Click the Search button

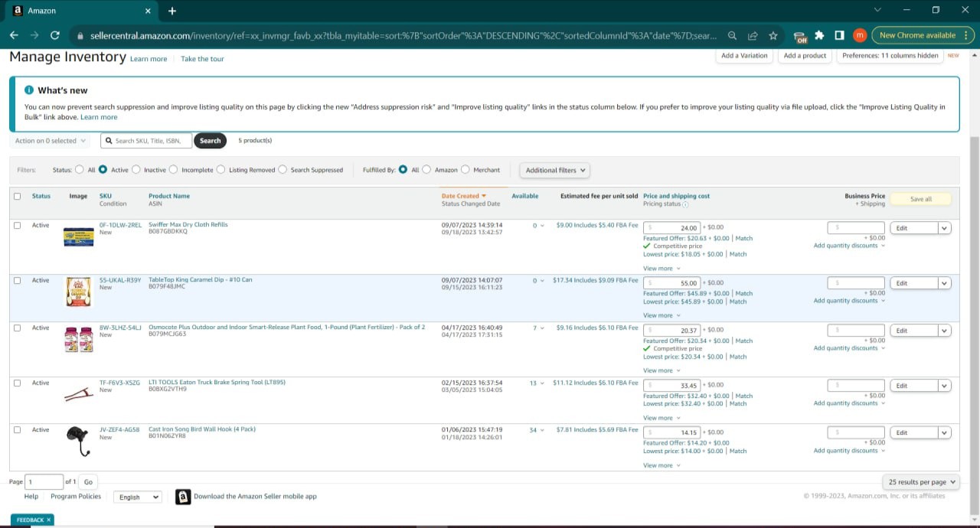click(211, 141)
